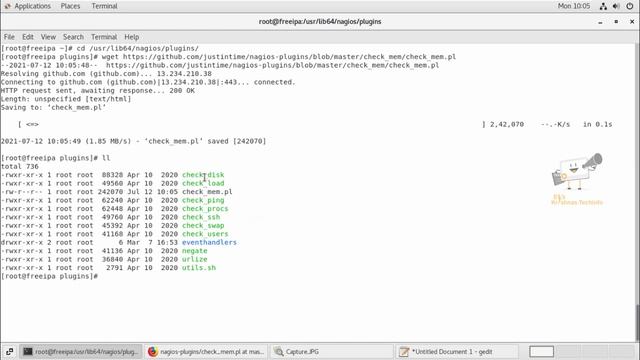
Task: Switch to Capture.JPG taskbar item
Action: [331, 351]
